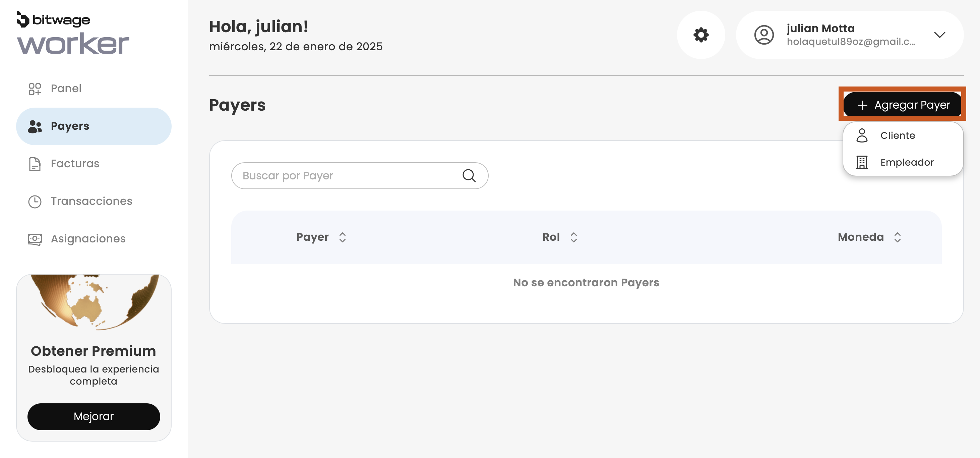The height and width of the screenshot is (458, 980).
Task: Click the Bitwage worker logo
Action: click(x=73, y=33)
